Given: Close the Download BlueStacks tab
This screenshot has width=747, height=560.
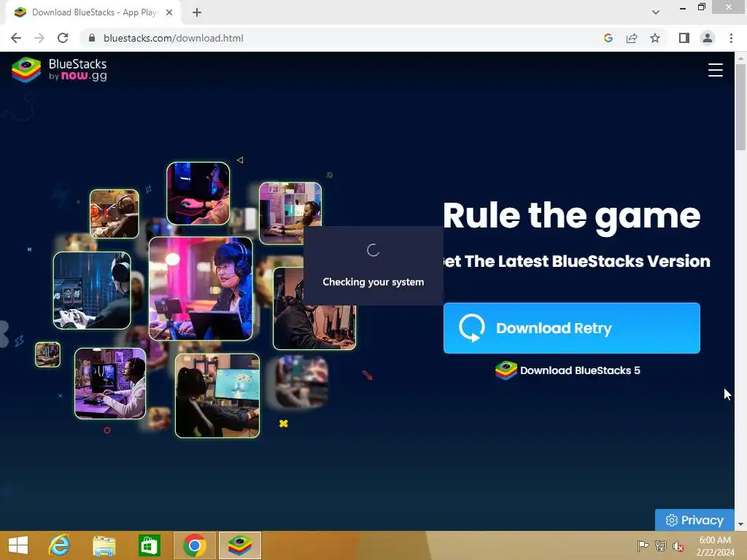Looking at the screenshot, I should coord(169,12).
